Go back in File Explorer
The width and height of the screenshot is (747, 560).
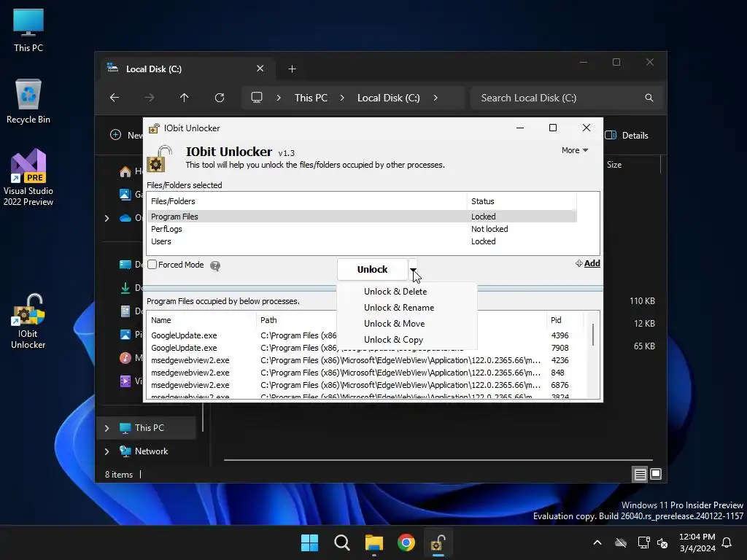115,98
